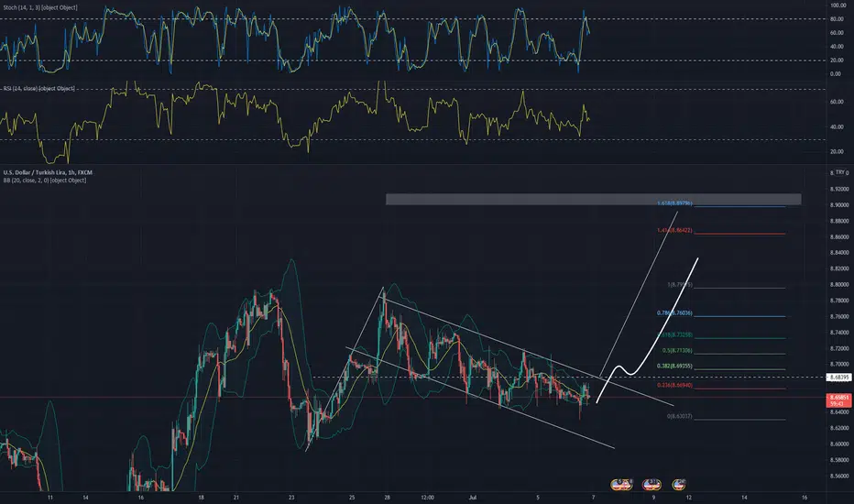This screenshot has width=854, height=504.
Task: Click the 8.56000 price axis value
Action: click(x=839, y=477)
